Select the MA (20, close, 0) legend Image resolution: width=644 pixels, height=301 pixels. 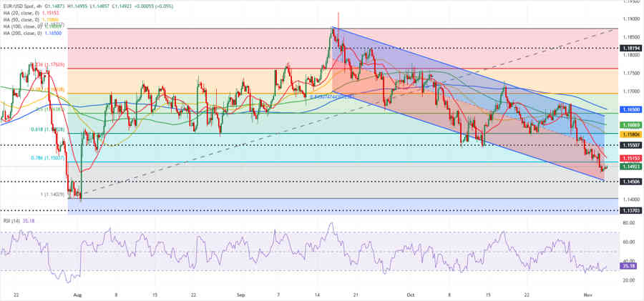point(20,11)
